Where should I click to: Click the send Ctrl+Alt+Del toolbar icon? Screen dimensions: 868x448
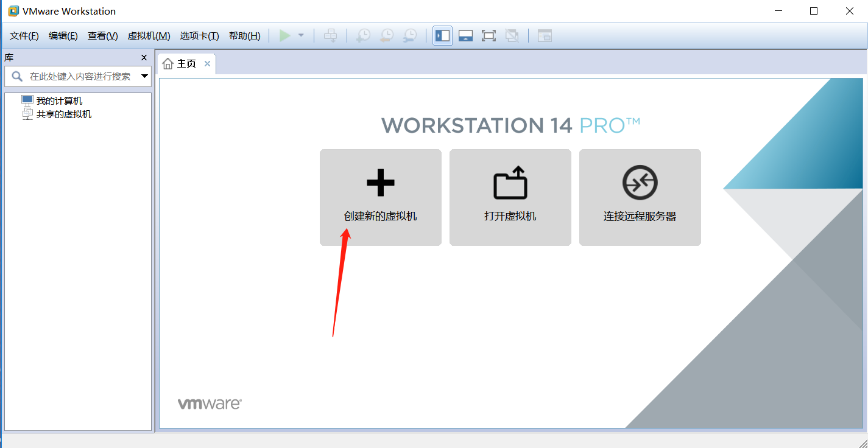[x=330, y=36]
